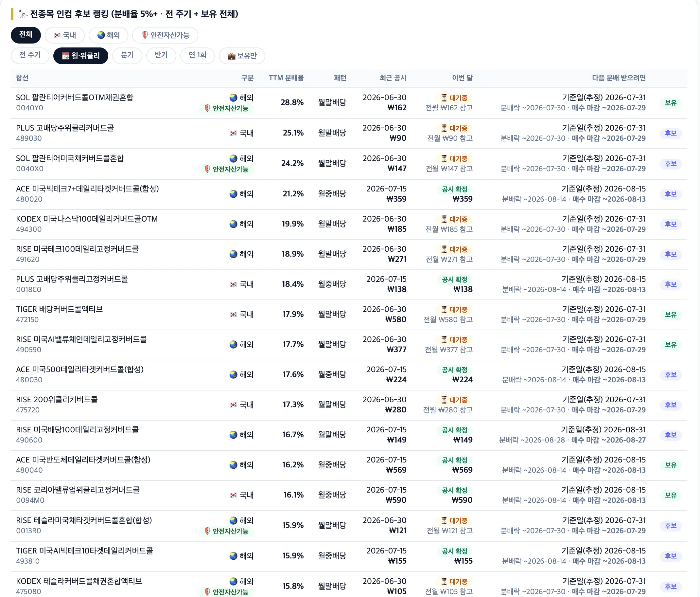700x597 pixels.
Task: Click the 21.2% TTM yield value
Action: point(293,194)
